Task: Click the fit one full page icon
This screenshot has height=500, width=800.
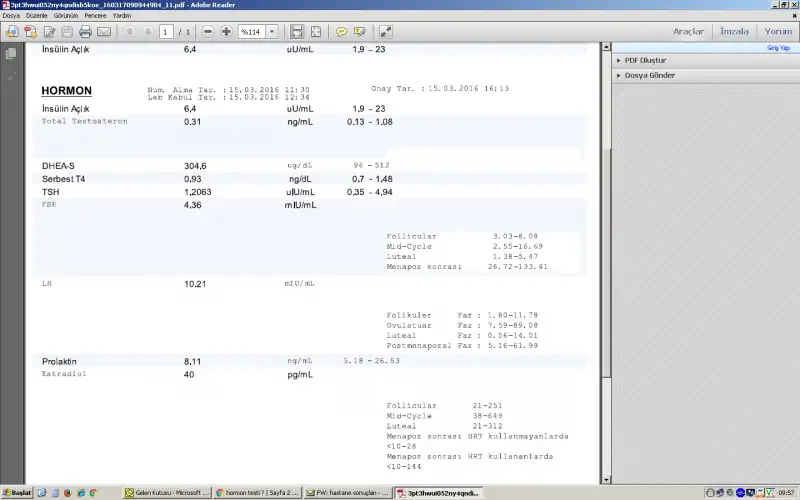Action: (x=316, y=32)
